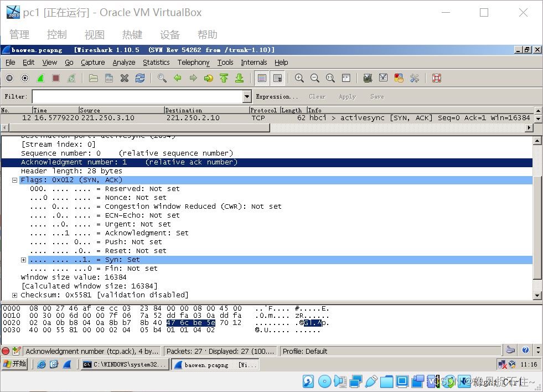Open the Windows 开始 Start button
This screenshot has width=543, height=392.
click(x=14, y=364)
